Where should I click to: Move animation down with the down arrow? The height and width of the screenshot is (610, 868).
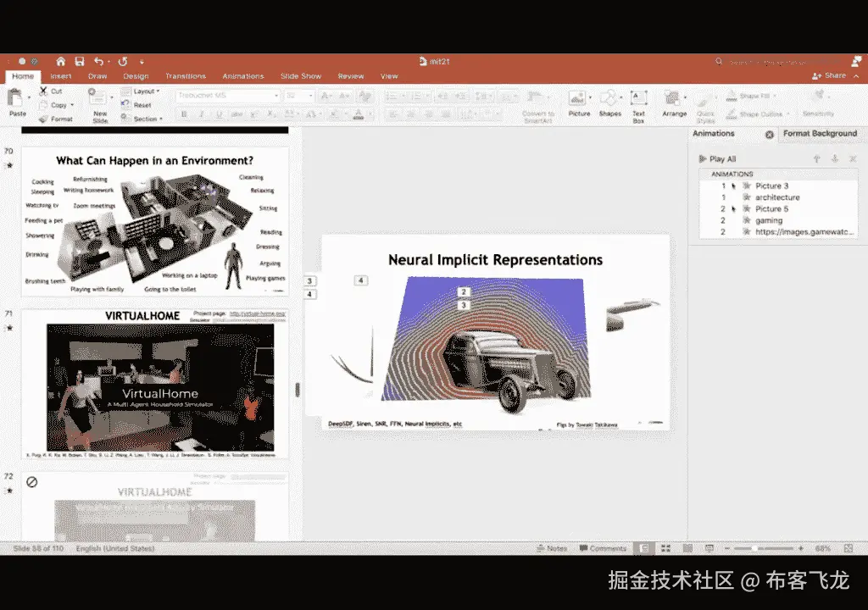point(835,159)
